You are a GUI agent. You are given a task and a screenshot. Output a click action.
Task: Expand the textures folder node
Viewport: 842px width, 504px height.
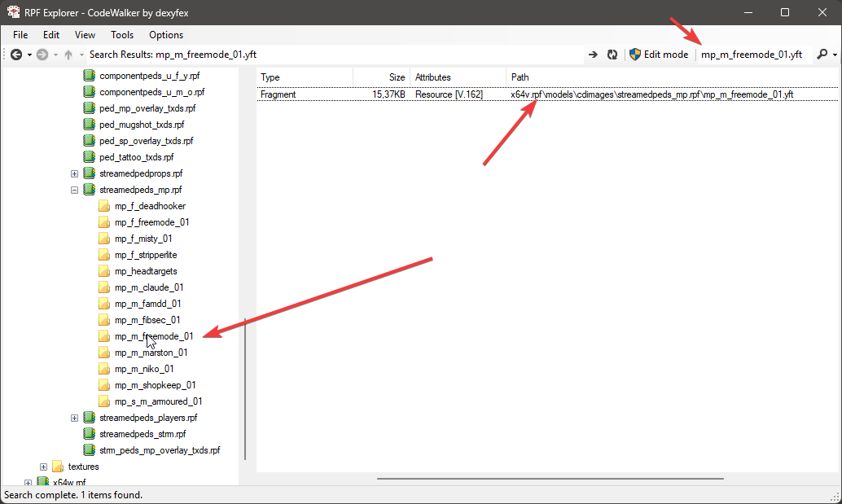tap(43, 467)
